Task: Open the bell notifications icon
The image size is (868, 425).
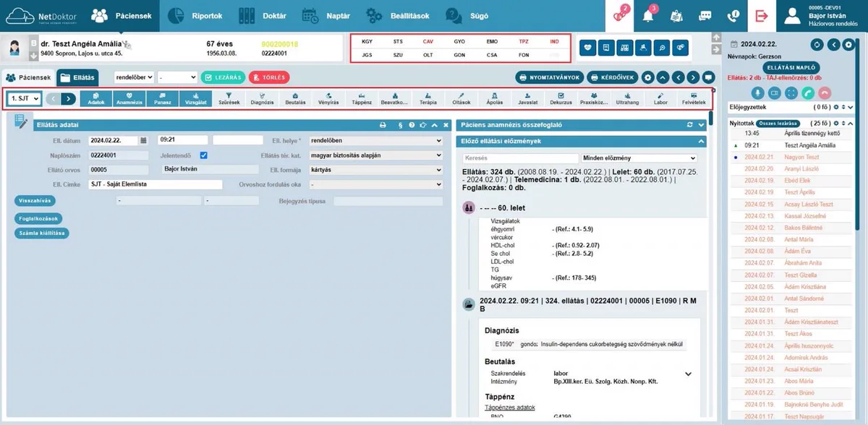Action: tap(649, 15)
